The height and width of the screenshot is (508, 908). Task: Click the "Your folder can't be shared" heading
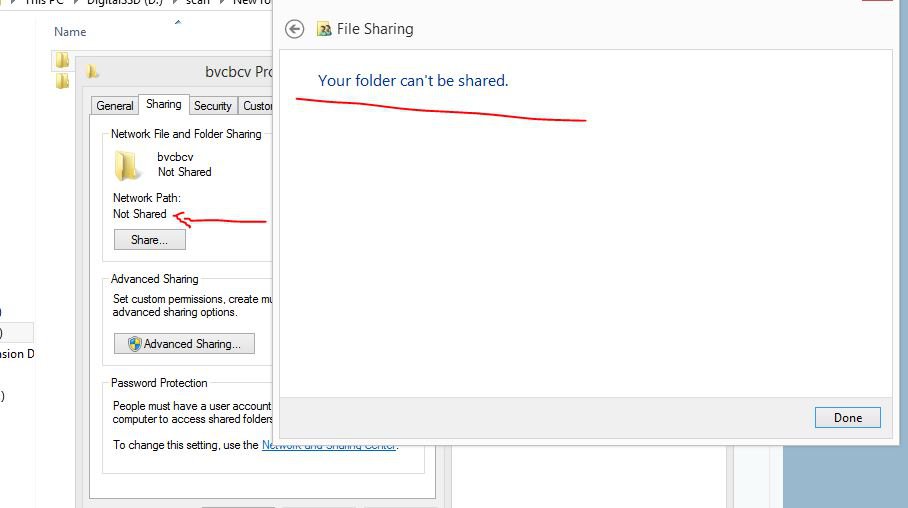(x=413, y=80)
